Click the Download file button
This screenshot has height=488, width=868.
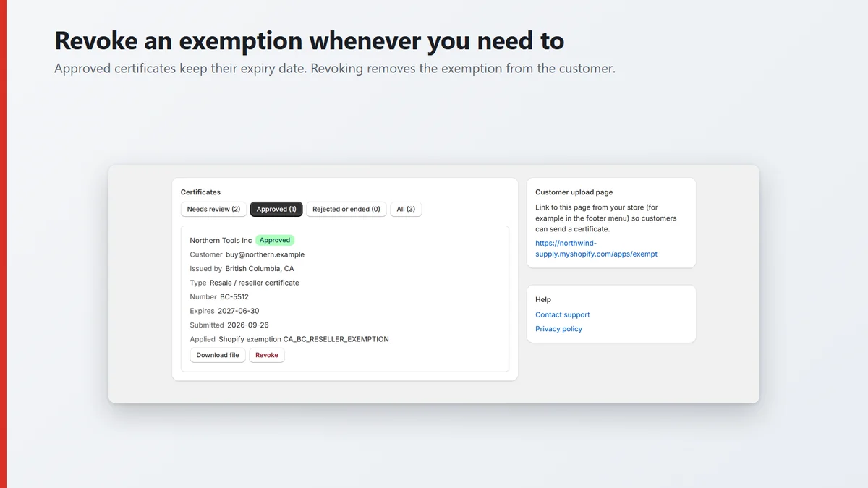click(x=218, y=355)
